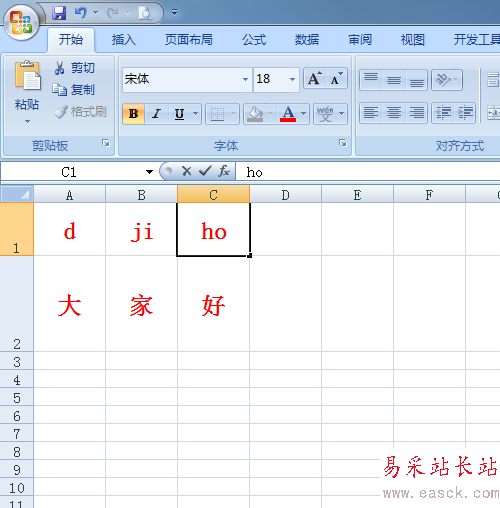Image resolution: width=500 pixels, height=508 pixels.
Task: Open the text orientation button
Action: [x=447, y=79]
